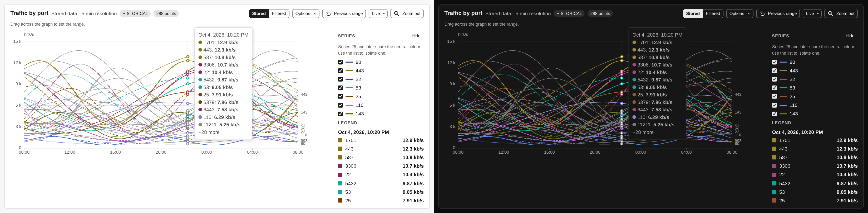Click the 1701 legend swatch in light panel
The image size is (868, 213).
click(340, 140)
